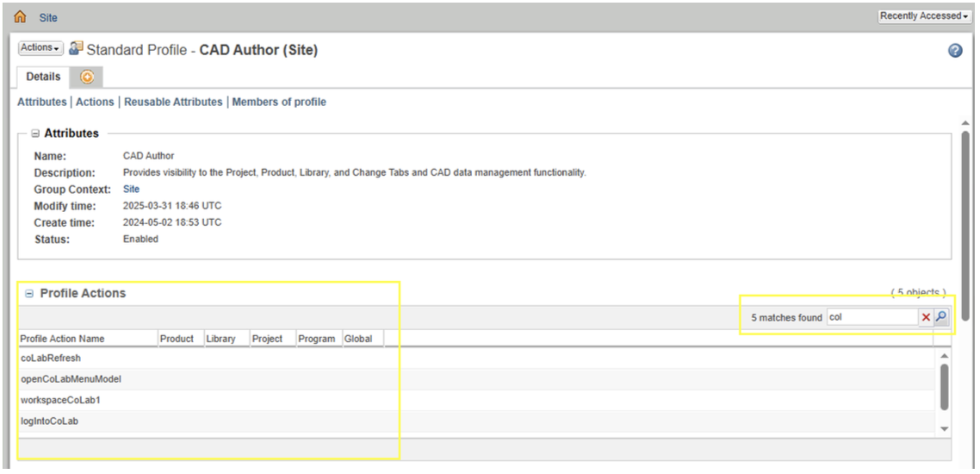Select the openCoLabMenuModel row

(475, 379)
